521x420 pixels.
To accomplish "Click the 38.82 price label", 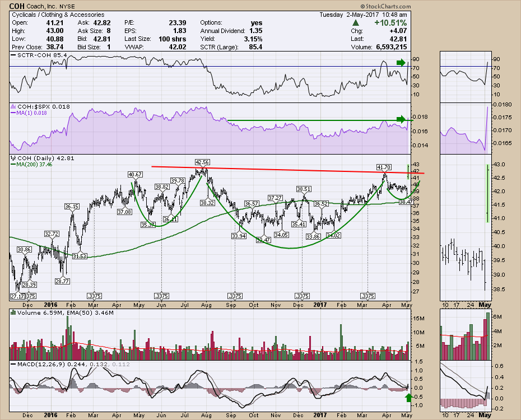I will coord(162,187).
